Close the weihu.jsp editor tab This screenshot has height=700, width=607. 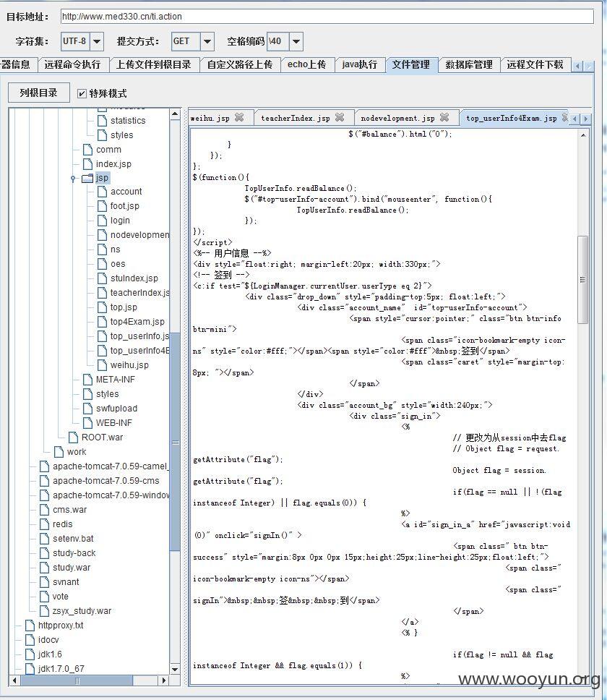(x=239, y=117)
